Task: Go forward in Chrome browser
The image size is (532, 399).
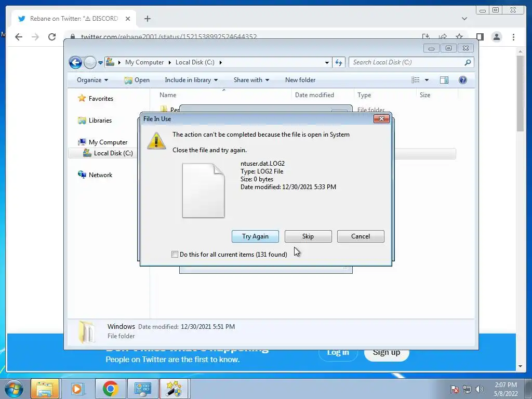Action: 35,37
